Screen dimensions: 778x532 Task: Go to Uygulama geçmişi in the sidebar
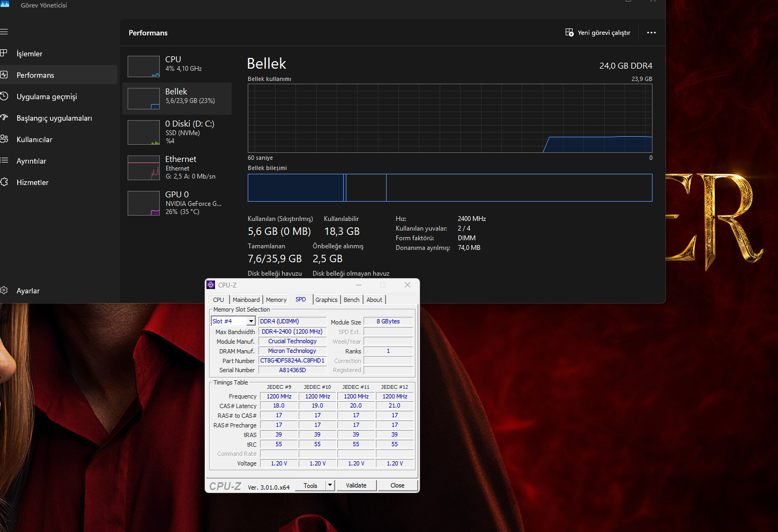tap(58, 97)
